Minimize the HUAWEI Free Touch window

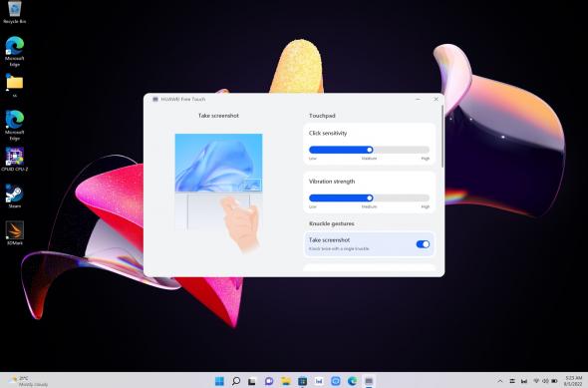tap(418, 99)
